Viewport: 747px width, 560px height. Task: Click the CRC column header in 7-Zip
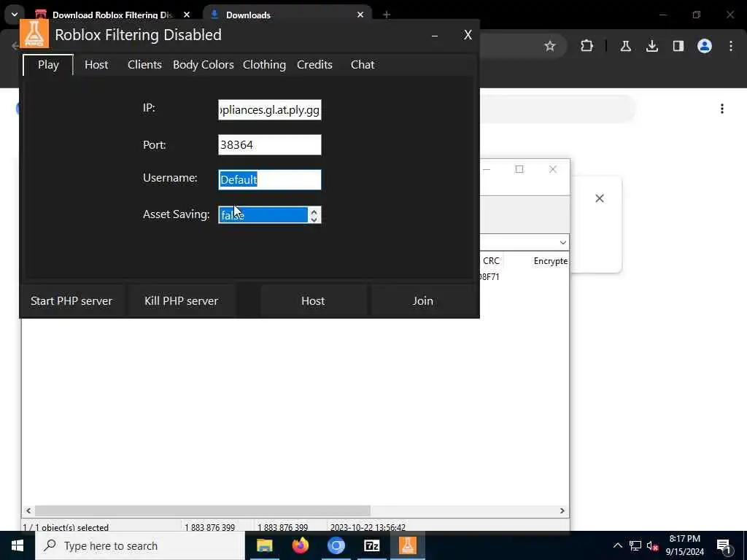(491, 261)
